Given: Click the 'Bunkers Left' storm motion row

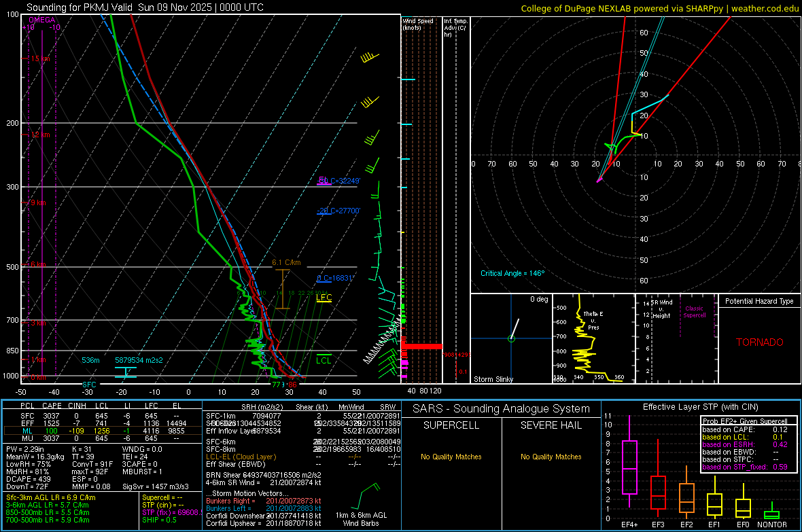Looking at the screenshot, I should (264, 508).
